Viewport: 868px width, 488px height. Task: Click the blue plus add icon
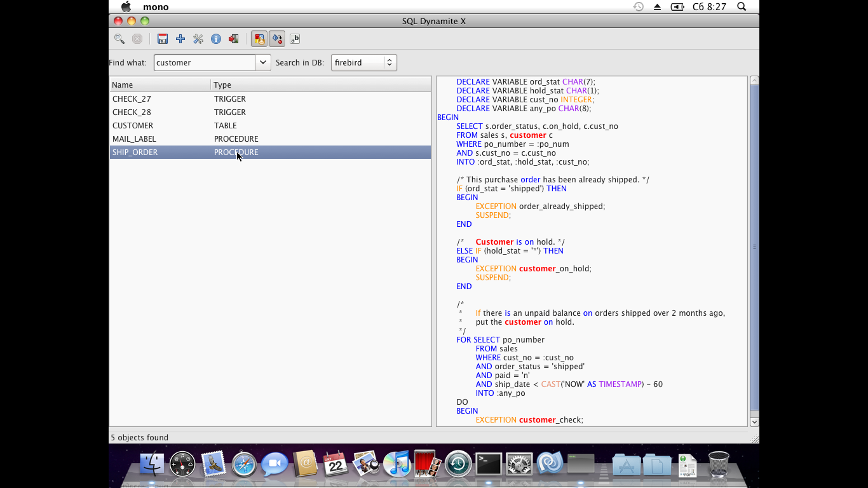pyautogui.click(x=180, y=39)
